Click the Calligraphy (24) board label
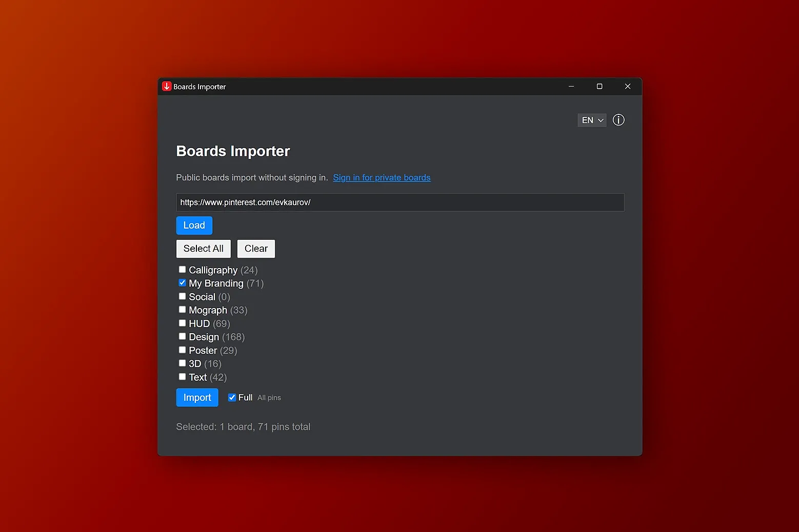 coord(223,270)
